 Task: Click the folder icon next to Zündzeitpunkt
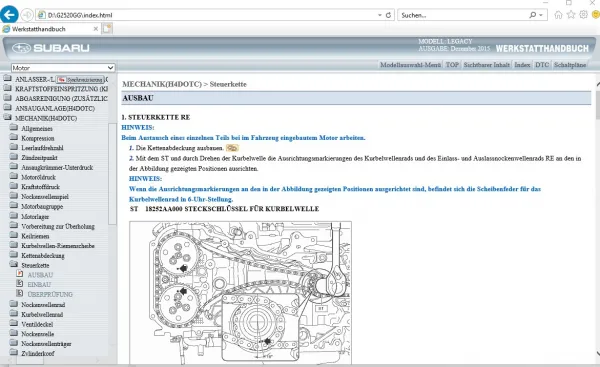coord(14,157)
